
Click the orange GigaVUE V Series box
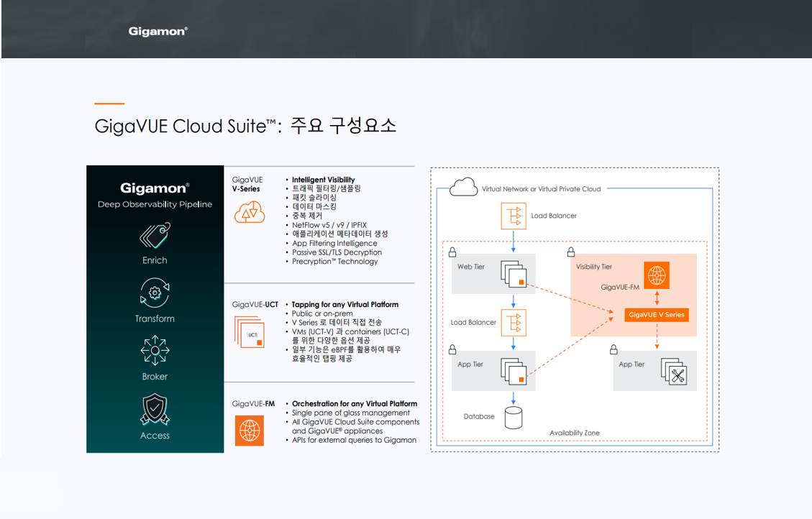click(657, 315)
